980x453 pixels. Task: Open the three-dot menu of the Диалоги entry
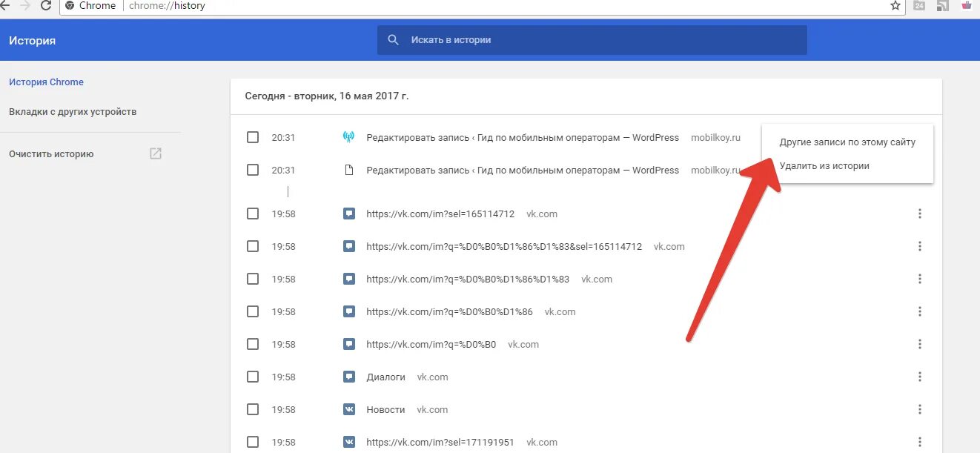click(919, 377)
